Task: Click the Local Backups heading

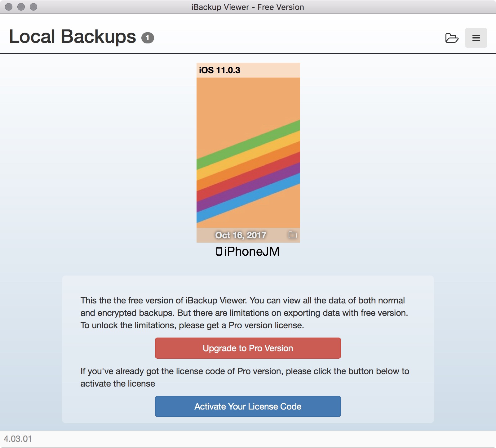Action: click(x=73, y=37)
